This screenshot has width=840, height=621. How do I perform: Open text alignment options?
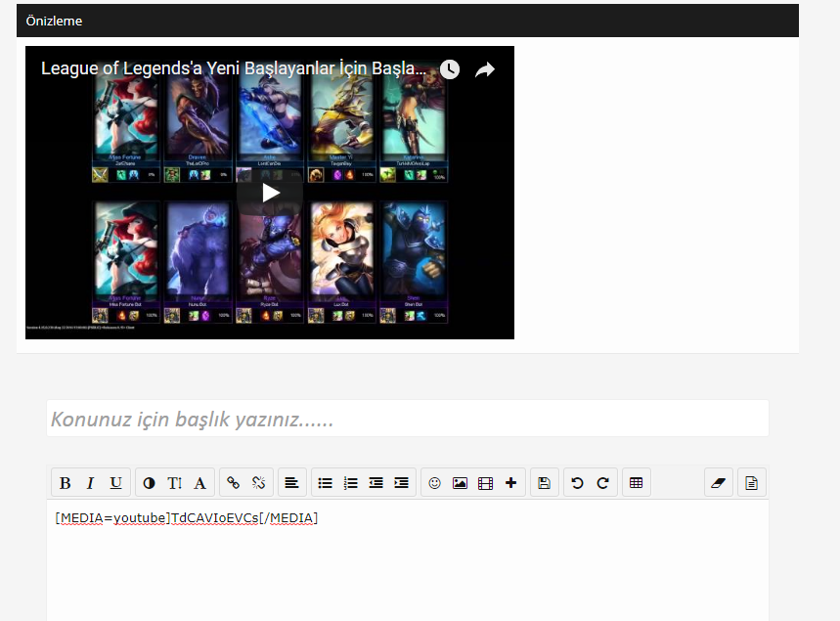pyautogui.click(x=291, y=483)
